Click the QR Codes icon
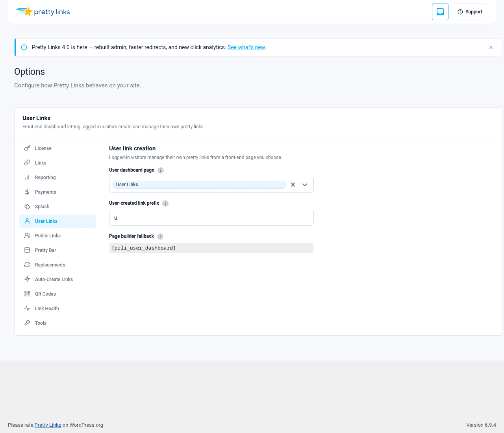 [27, 294]
